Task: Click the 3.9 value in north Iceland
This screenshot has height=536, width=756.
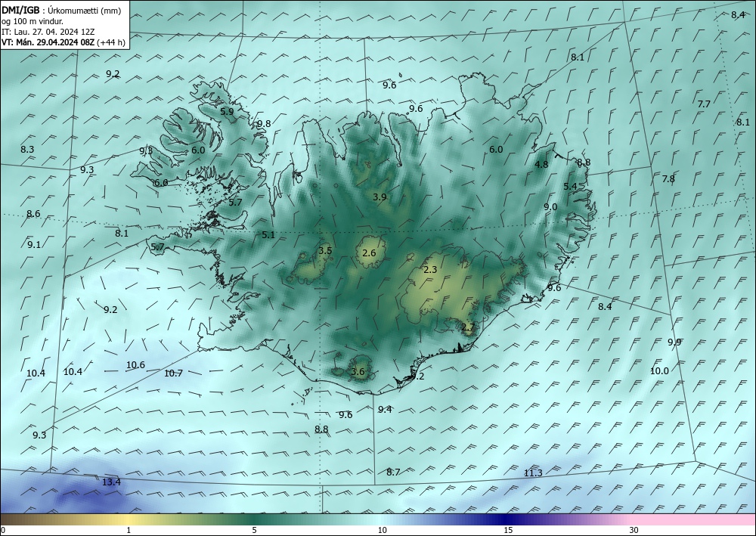Action: pyautogui.click(x=380, y=197)
